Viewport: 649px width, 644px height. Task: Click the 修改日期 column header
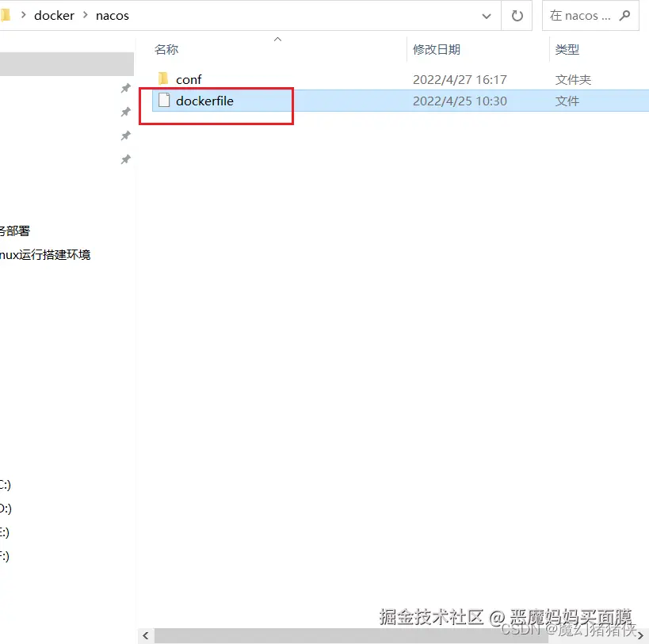click(435, 49)
